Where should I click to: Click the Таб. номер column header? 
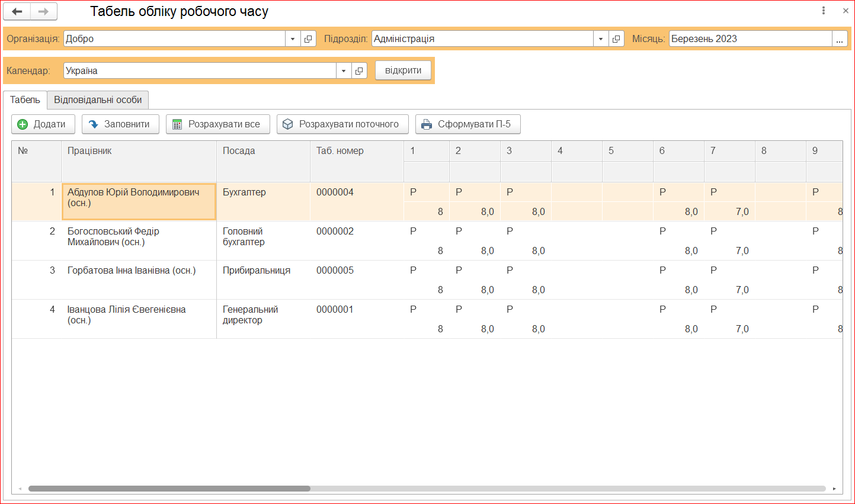click(x=357, y=161)
